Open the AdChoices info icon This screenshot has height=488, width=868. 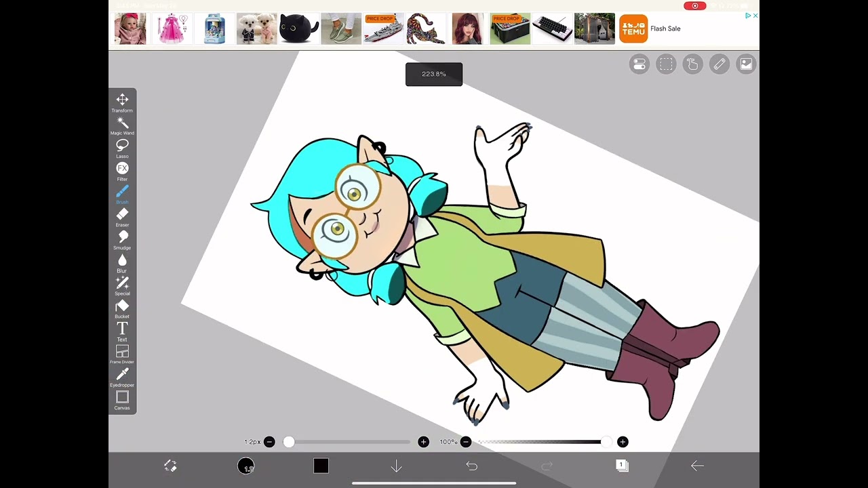pos(748,16)
